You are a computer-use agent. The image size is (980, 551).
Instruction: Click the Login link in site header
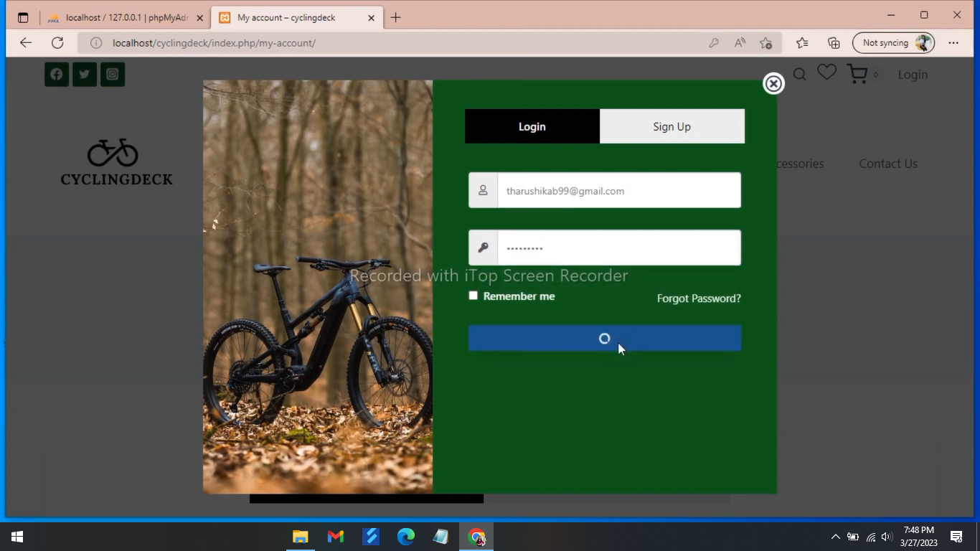pos(913,75)
